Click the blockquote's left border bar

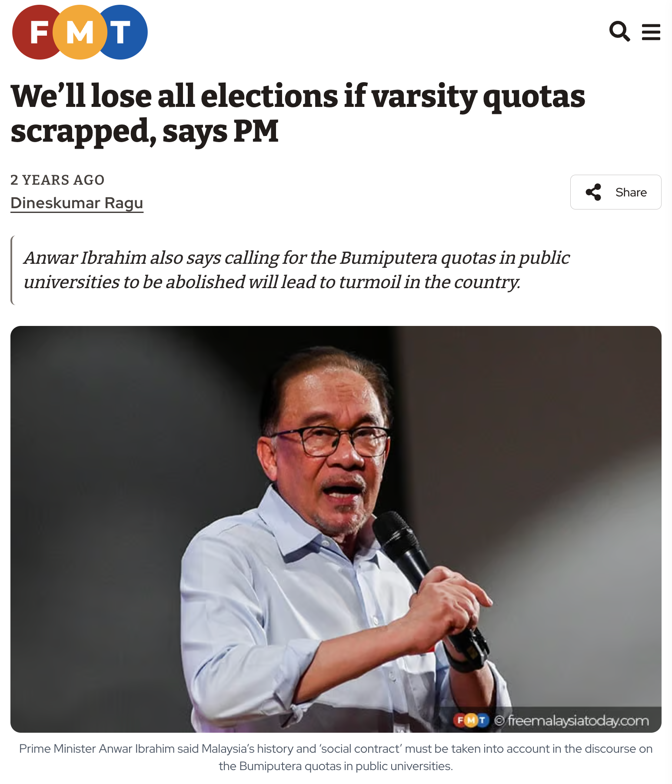(12, 270)
